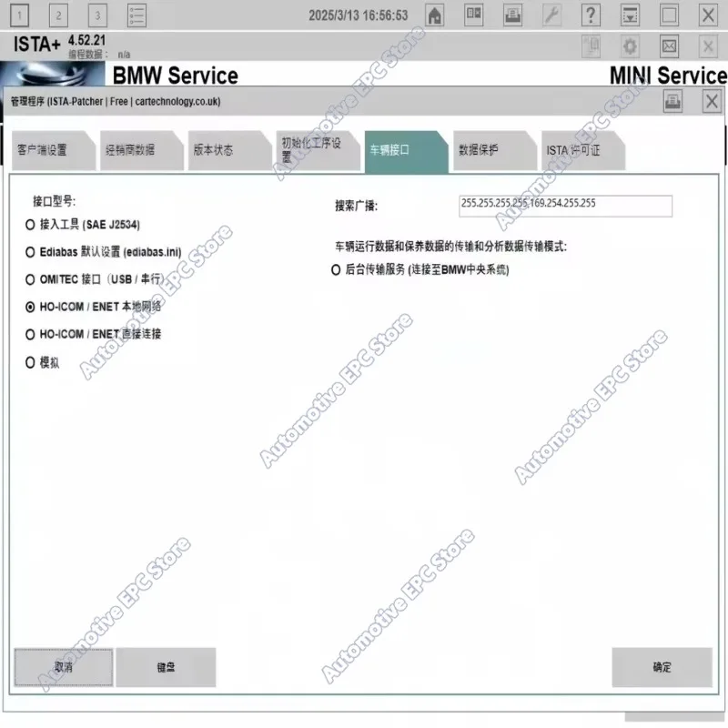Close the administration dialog with its X
The image size is (728, 728).
tap(712, 101)
